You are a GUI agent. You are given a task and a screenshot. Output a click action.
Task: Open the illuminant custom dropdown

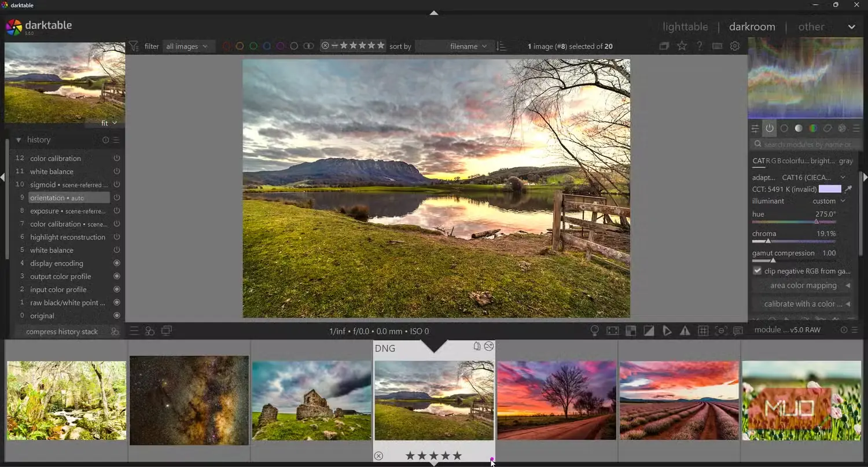tap(828, 201)
